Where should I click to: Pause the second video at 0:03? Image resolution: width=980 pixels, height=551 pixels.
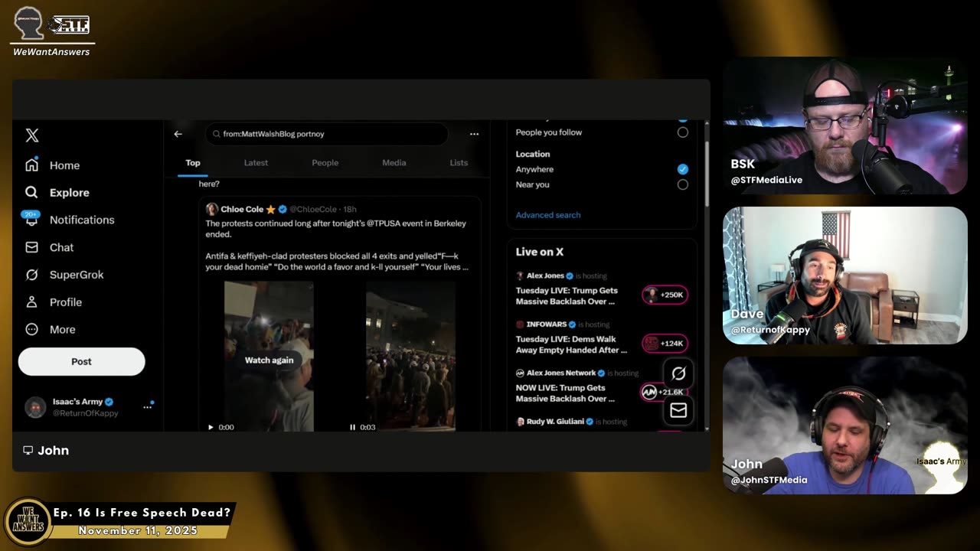click(x=352, y=427)
